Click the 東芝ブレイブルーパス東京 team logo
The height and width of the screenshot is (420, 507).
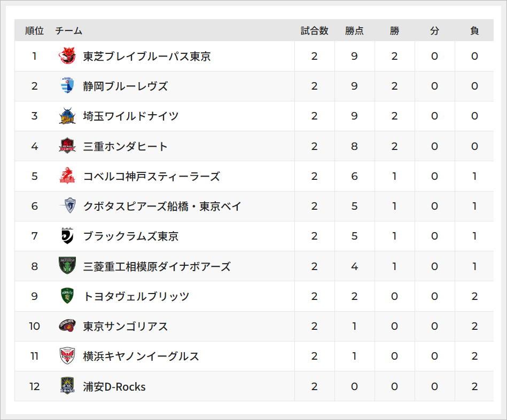(67, 56)
